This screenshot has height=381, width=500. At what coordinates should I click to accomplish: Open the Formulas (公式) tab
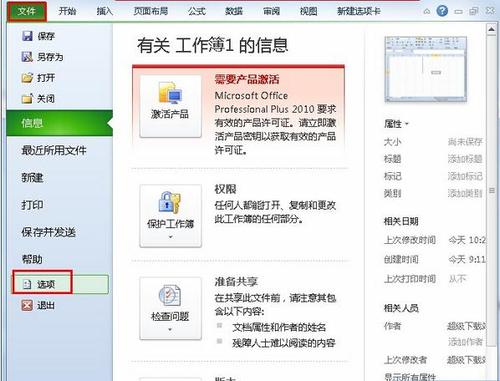(197, 11)
